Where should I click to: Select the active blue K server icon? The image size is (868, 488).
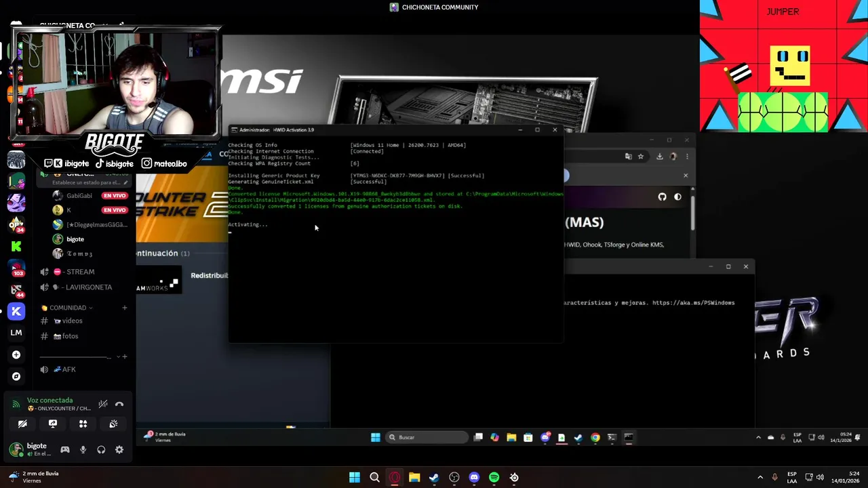point(16,311)
